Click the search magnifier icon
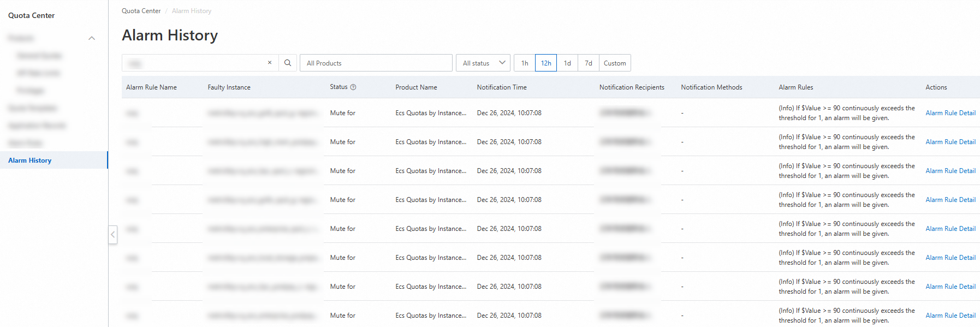The image size is (980, 327). [x=288, y=63]
